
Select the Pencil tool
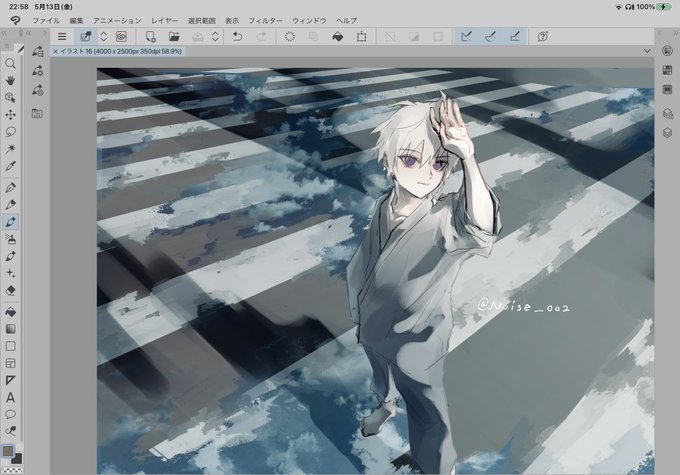(10, 204)
